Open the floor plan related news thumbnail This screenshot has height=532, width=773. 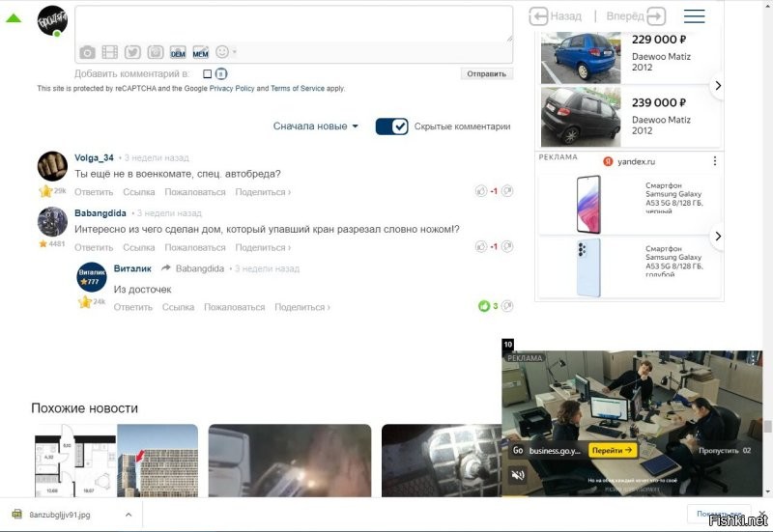(x=116, y=461)
